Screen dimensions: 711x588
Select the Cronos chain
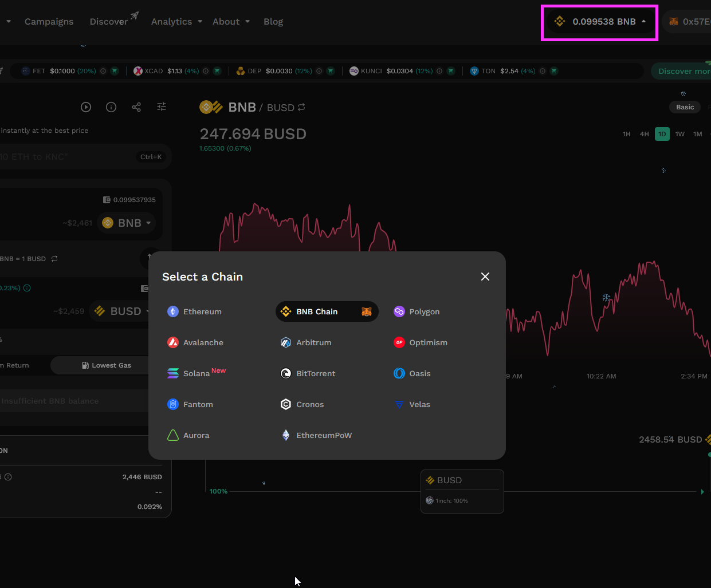click(x=303, y=404)
